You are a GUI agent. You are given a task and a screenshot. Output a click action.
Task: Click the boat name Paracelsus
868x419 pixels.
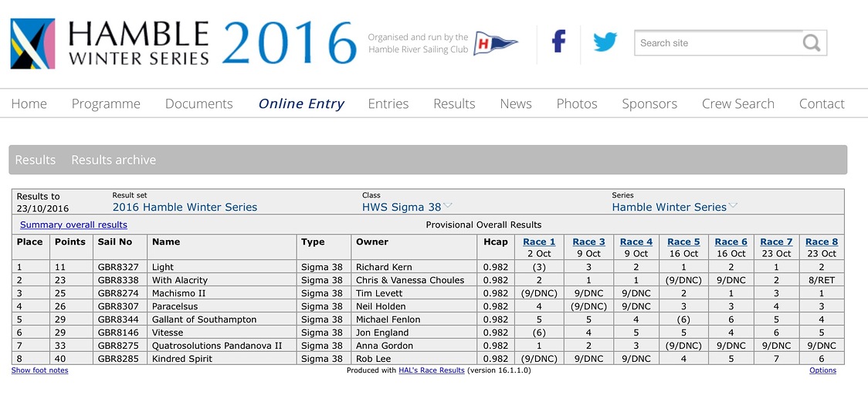(x=175, y=306)
